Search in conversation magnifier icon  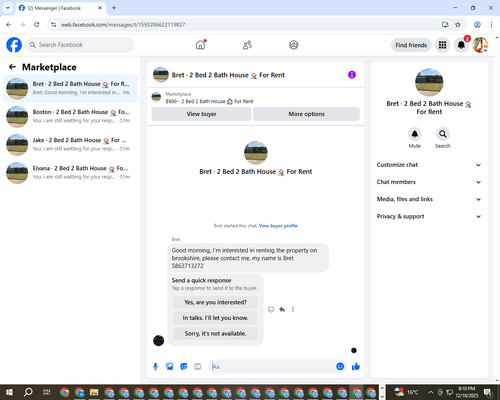443,134
